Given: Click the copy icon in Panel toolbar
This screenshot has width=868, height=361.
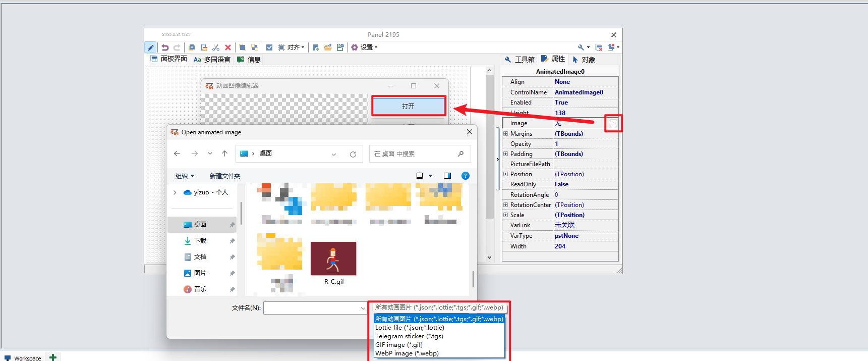Looking at the screenshot, I should 192,47.
